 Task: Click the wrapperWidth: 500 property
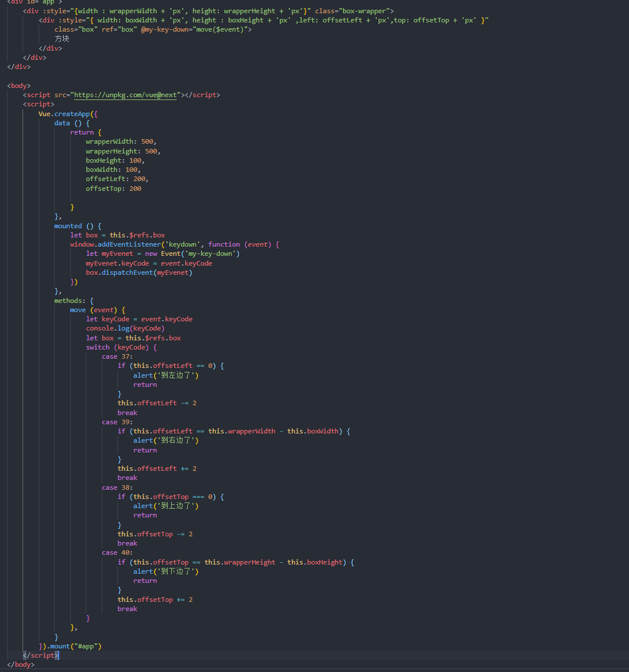[x=121, y=142]
